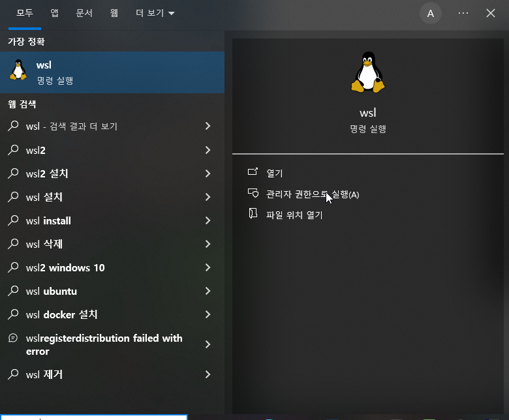Close the search panel
509x420 pixels.
[x=491, y=13]
